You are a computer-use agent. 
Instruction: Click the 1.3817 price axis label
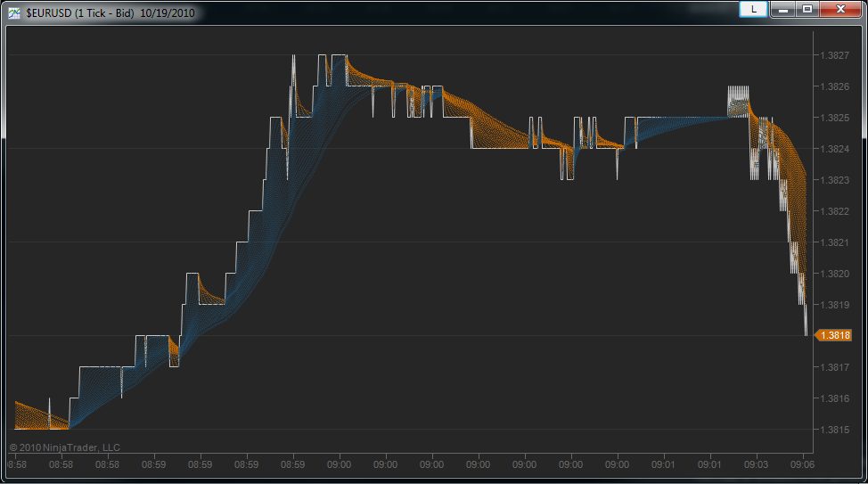pyautogui.click(x=834, y=367)
